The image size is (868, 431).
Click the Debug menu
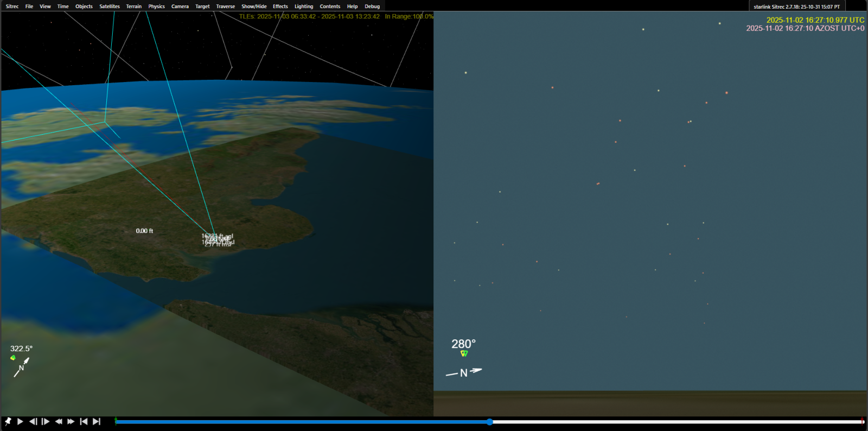pos(372,7)
